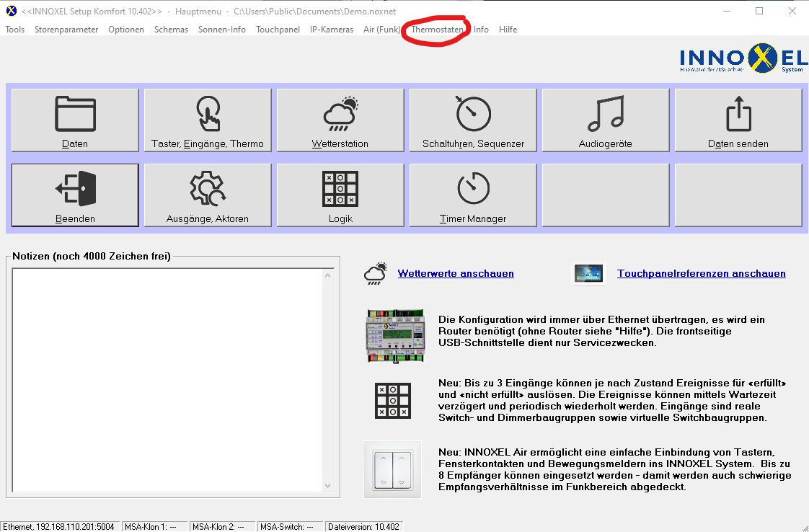This screenshot has height=532, width=809.
Task: Click the touchpanel thumbnail icon
Action: [x=588, y=273]
